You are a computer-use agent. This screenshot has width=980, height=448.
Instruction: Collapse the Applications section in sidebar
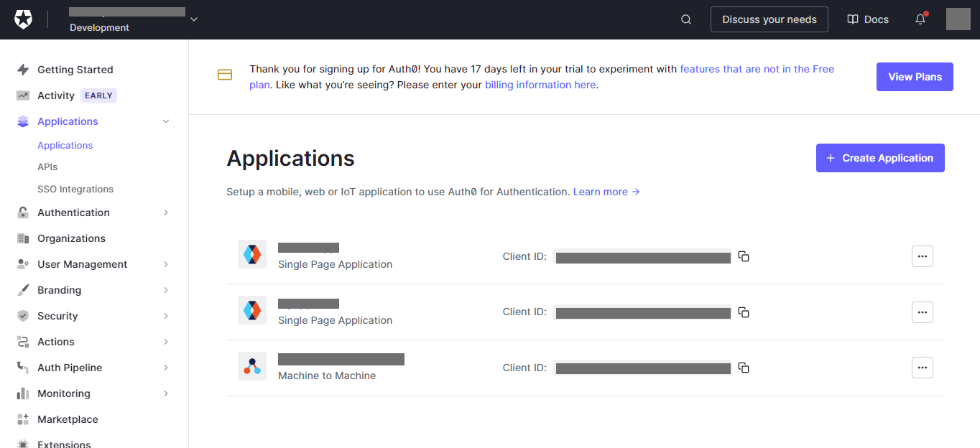click(166, 121)
